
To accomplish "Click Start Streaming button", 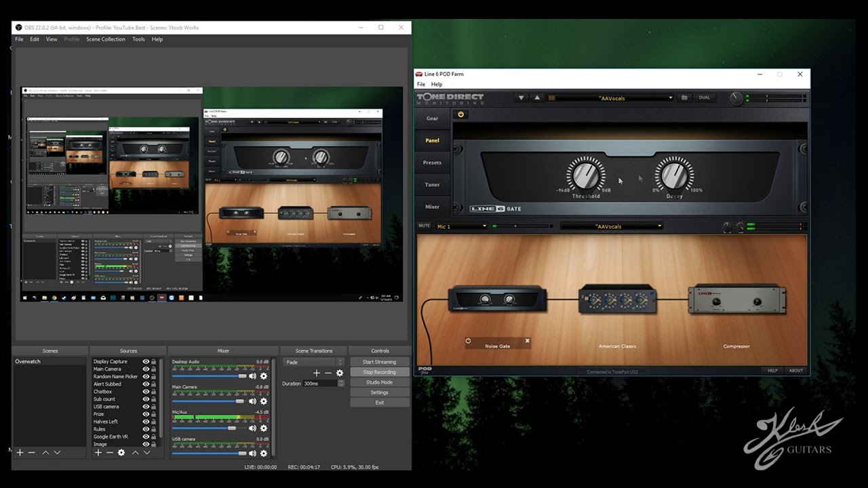I will [380, 362].
